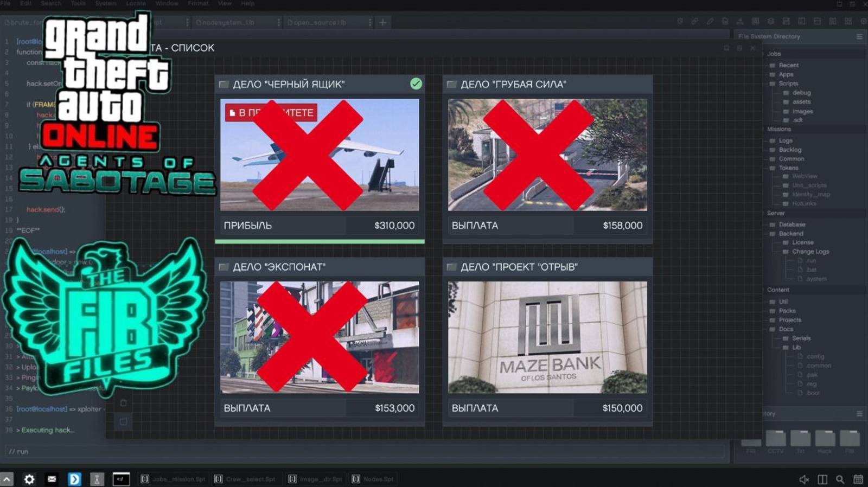
Task: Add a new tab with plus button
Action: [x=383, y=22]
